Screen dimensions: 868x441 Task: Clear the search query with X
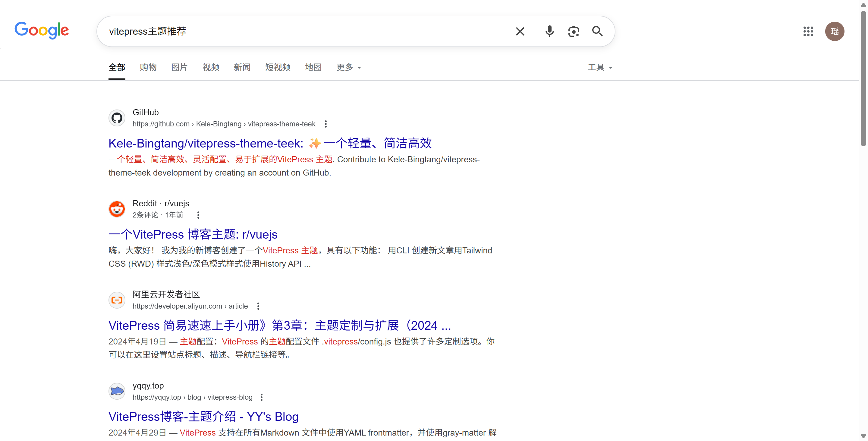click(520, 31)
